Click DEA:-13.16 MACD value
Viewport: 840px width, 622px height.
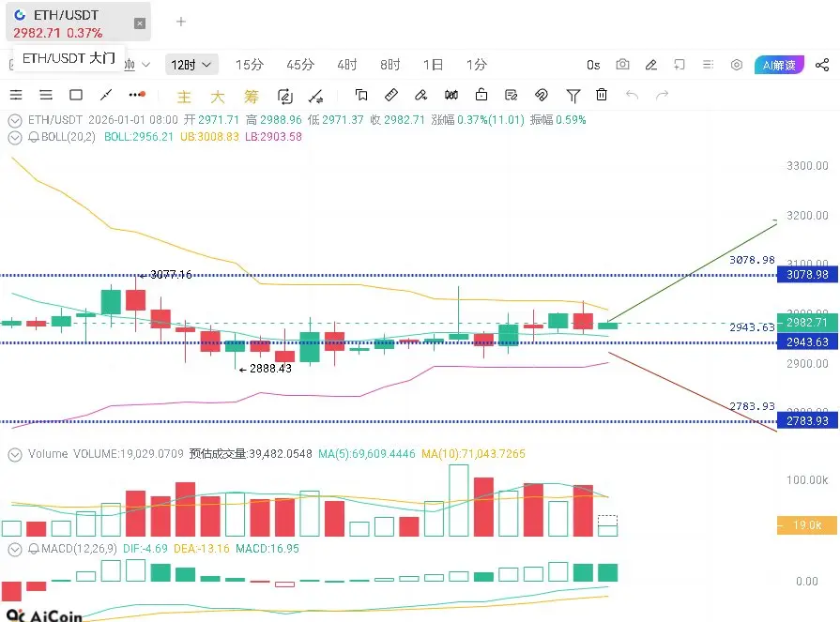tap(202, 549)
